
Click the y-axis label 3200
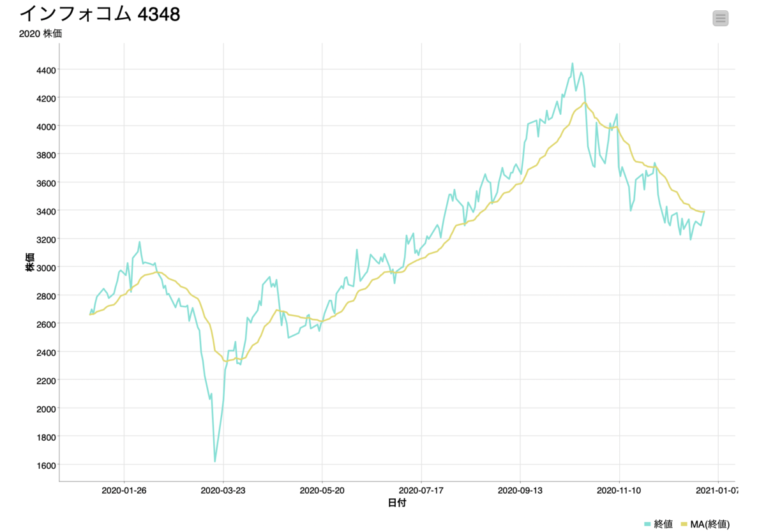(46, 239)
